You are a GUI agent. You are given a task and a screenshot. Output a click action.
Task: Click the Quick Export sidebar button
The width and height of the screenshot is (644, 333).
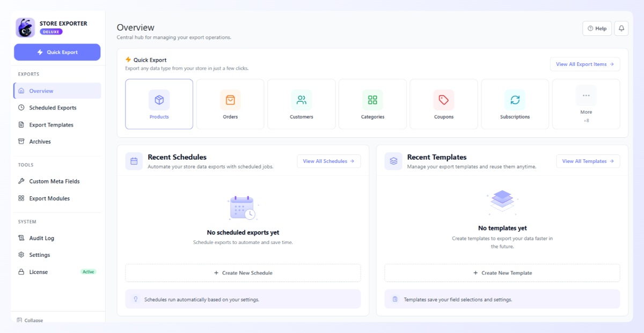[57, 52]
